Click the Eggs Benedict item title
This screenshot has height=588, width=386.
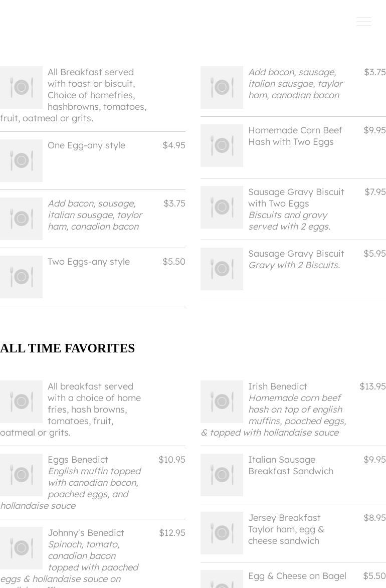[78, 460]
